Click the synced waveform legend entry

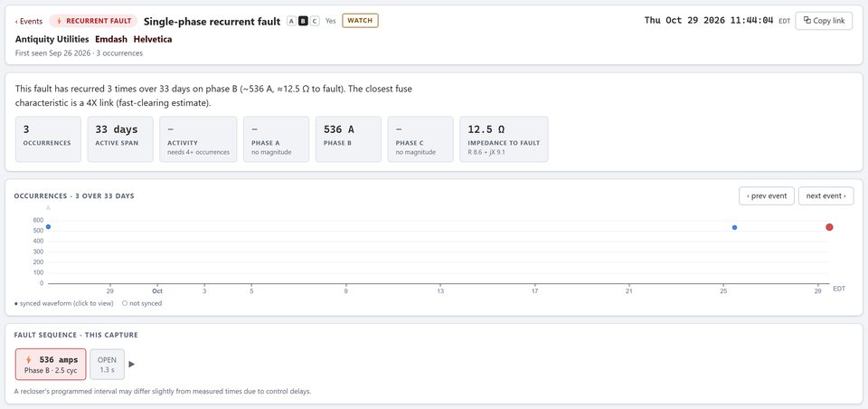click(x=63, y=303)
